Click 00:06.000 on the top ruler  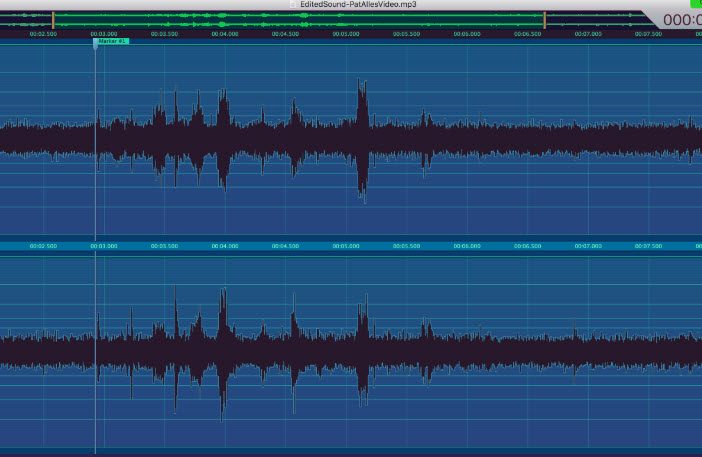(x=467, y=34)
